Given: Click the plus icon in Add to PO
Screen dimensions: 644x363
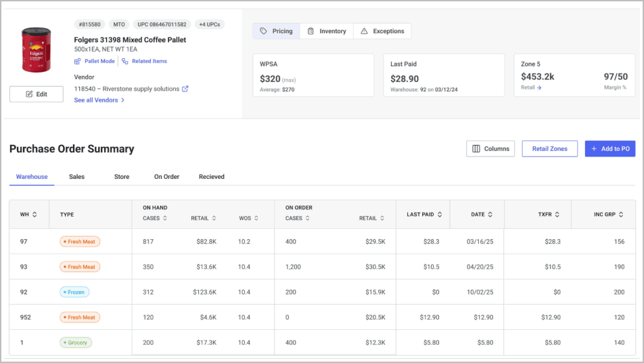Looking at the screenshot, I should [594, 149].
